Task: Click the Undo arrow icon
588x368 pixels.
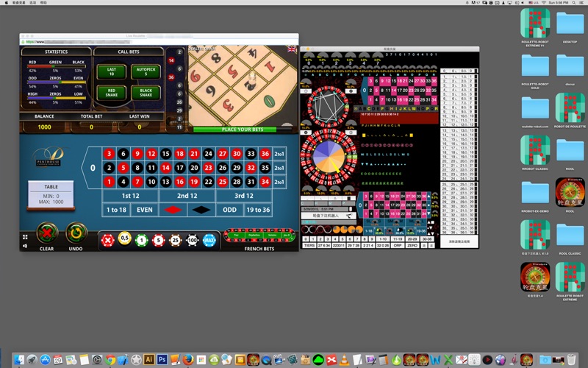Action: [x=76, y=234]
